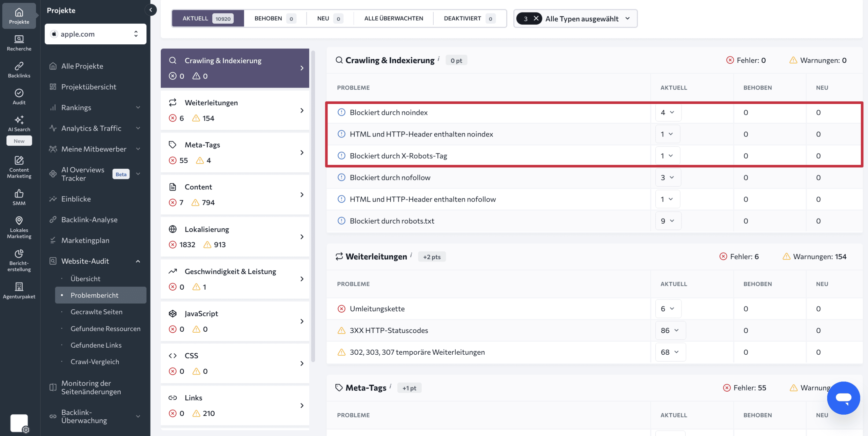Viewport: 868px width, 436px height.
Task: Open the Alle Typen ausgewählt dropdown
Action: tap(575, 19)
